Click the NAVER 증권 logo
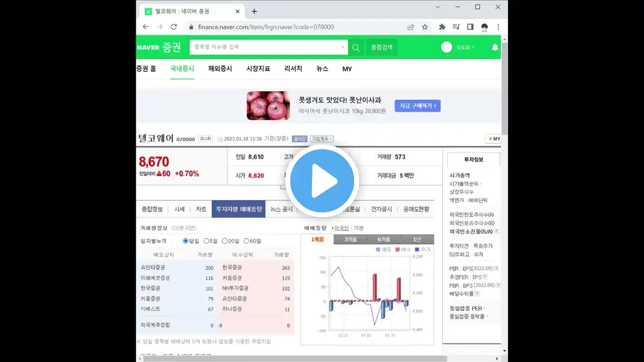644x362 pixels. pyautogui.click(x=159, y=47)
